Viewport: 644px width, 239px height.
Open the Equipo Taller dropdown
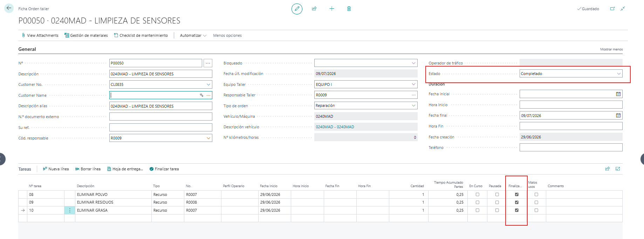413,84
